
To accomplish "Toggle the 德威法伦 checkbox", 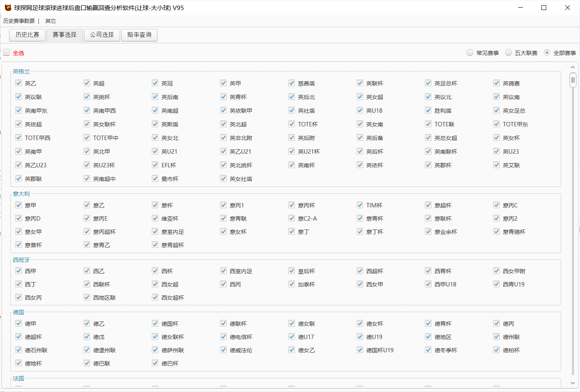I will click(223, 350).
